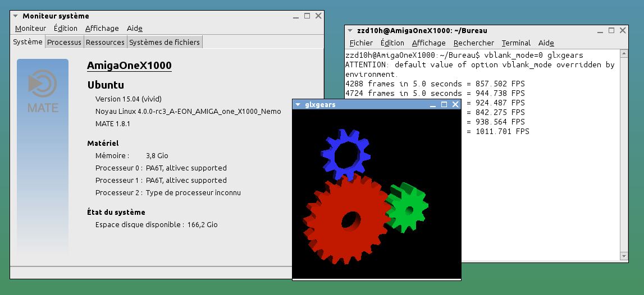Open the Moniteur menu in system monitor
The height and width of the screenshot is (295, 644).
pyautogui.click(x=30, y=29)
